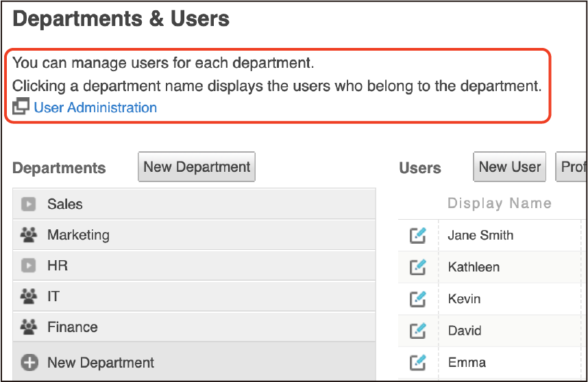The height and width of the screenshot is (382, 588).
Task: Click the plus icon for New Department
Action: (29, 363)
